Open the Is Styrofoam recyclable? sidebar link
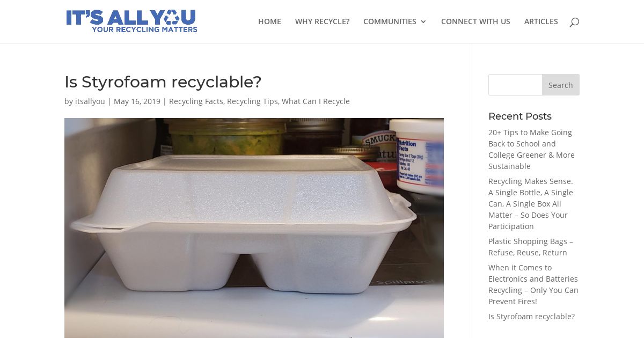Viewport: 644px width, 338px height. [x=531, y=317]
